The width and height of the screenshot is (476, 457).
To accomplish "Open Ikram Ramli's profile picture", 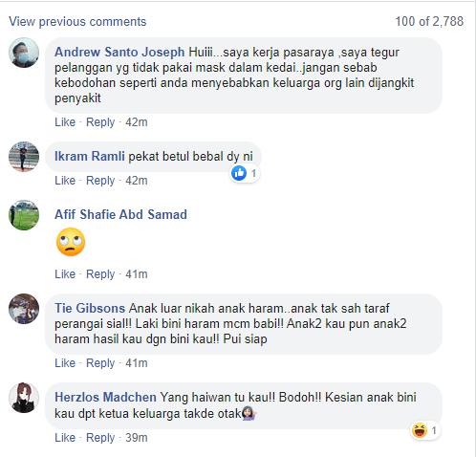I will point(24,157).
